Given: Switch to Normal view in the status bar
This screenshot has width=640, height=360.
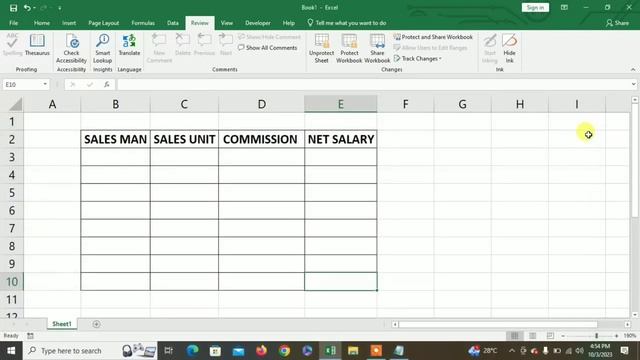Looking at the screenshot, I should pyautogui.click(x=515, y=336).
